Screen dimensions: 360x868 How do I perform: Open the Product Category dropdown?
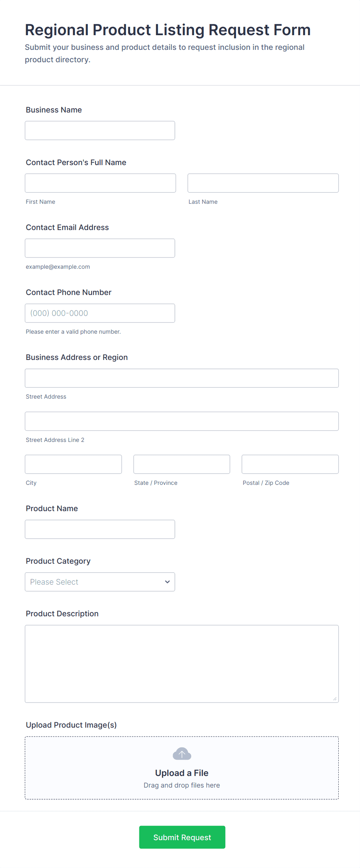click(99, 582)
